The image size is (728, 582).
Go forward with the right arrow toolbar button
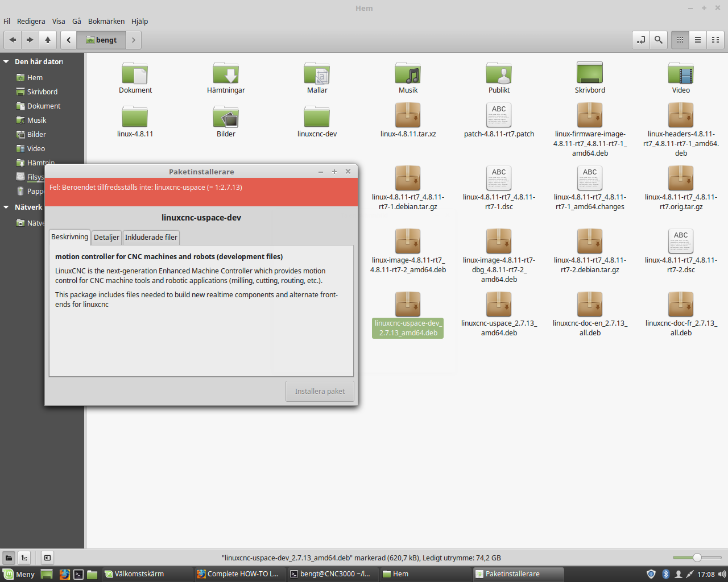point(30,40)
